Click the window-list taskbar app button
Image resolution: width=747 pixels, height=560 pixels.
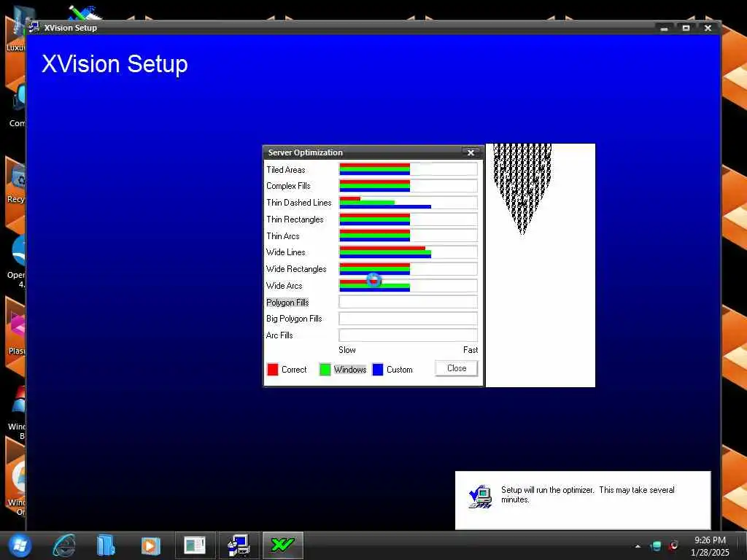click(195, 545)
